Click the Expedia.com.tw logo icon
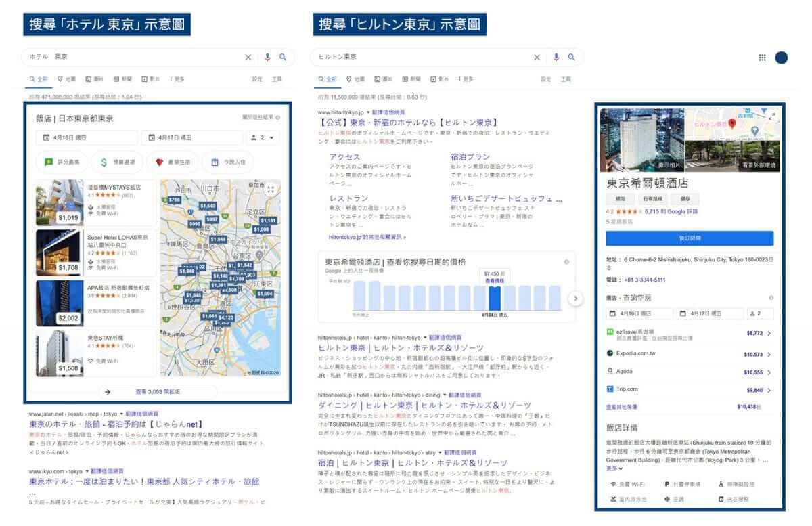Viewport: 812px width, 526px height. pos(610,353)
